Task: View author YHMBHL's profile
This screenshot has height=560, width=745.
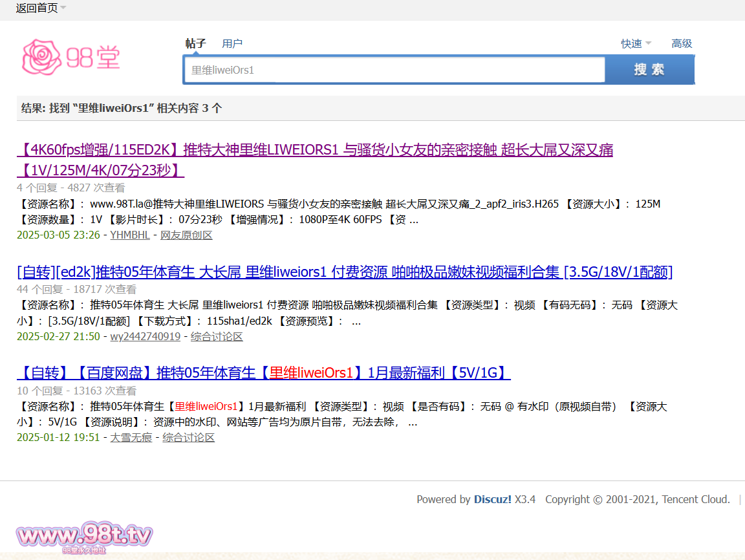Action: point(129,235)
